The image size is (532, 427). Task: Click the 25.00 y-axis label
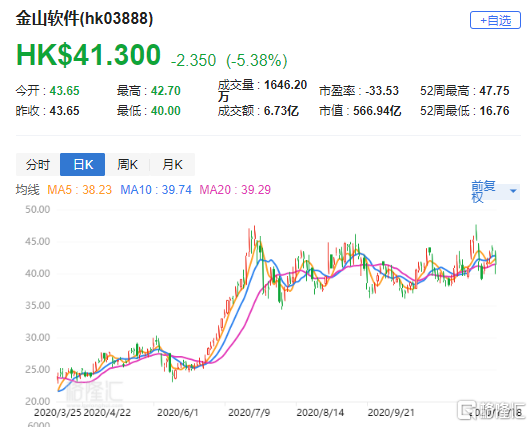[x=38, y=369]
